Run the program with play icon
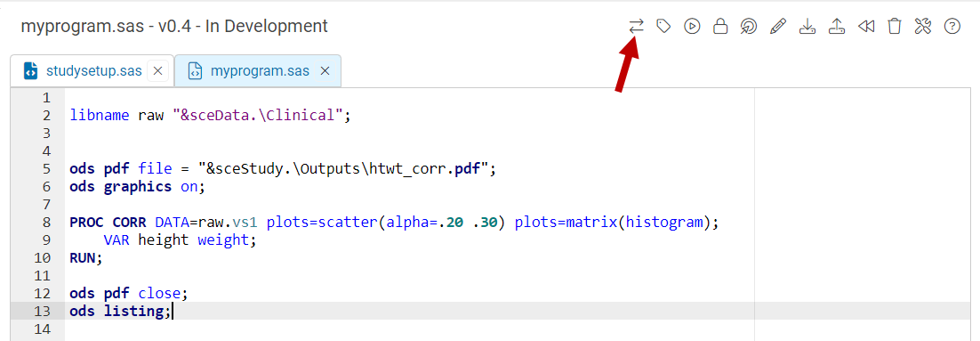 pos(692,27)
